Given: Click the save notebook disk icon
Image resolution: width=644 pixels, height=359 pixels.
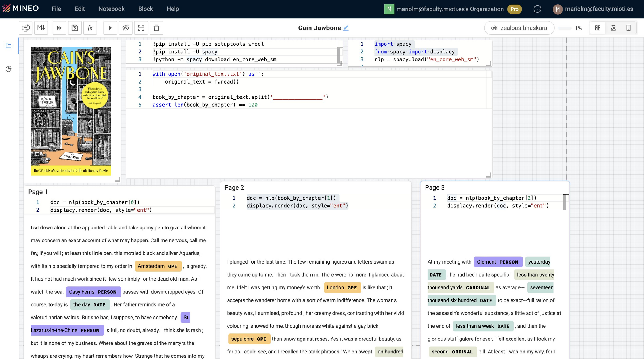Looking at the screenshot, I should 75,28.
